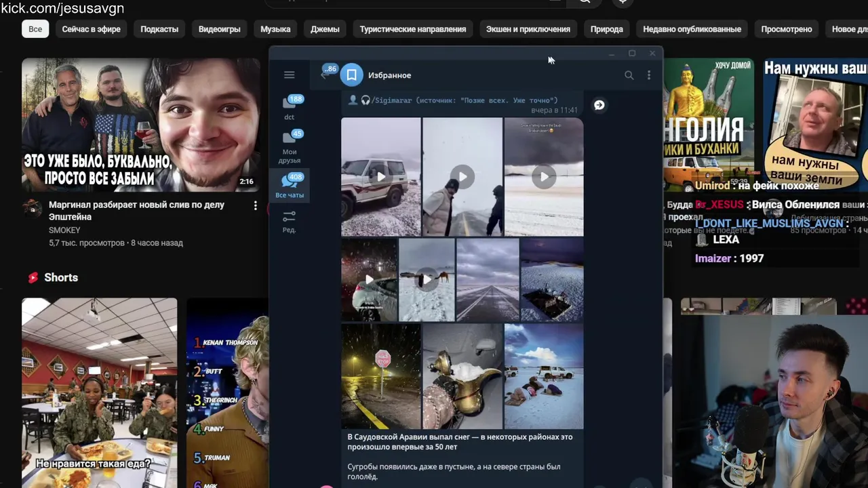868x488 pixels.
Task: Play the snowy plain video in the top row
Action: pyautogui.click(x=544, y=177)
